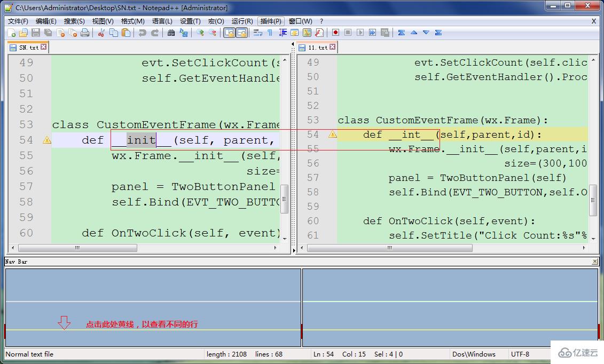Click the Cut scissors icon
Image resolution: width=604 pixels, height=364 pixels.
(x=101, y=33)
